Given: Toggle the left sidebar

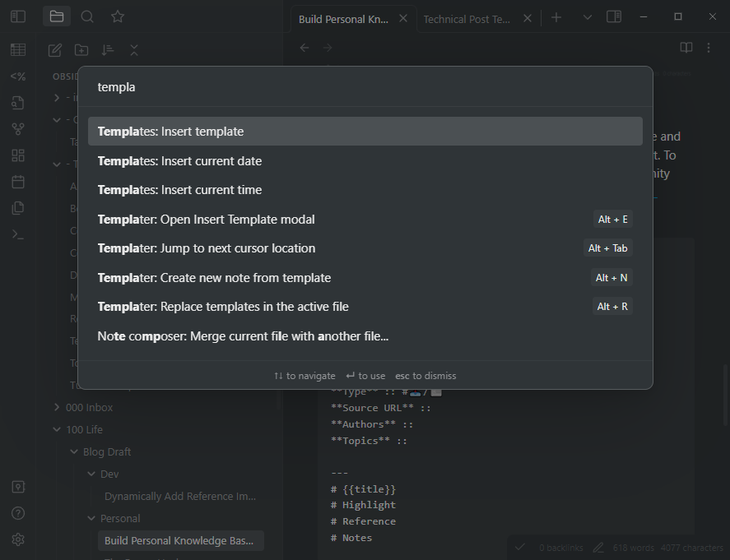Looking at the screenshot, I should (18, 16).
